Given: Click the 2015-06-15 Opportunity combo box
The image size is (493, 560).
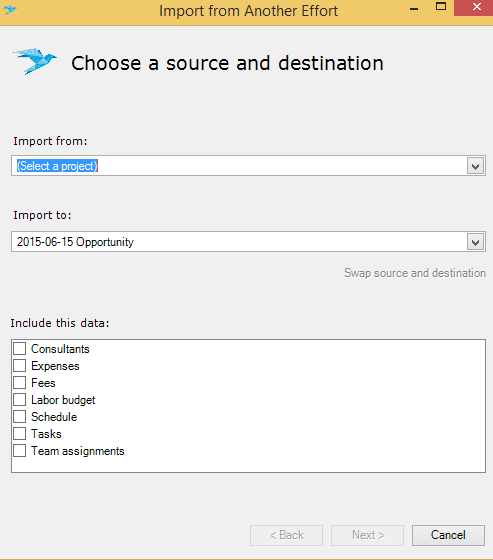Looking at the screenshot, I should click(x=248, y=242).
